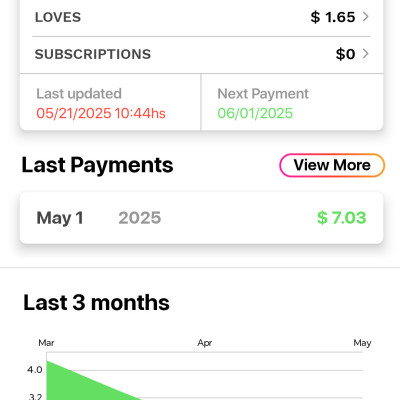400x400 pixels.
Task: Select the $ 7.03 payment amount
Action: click(x=342, y=218)
